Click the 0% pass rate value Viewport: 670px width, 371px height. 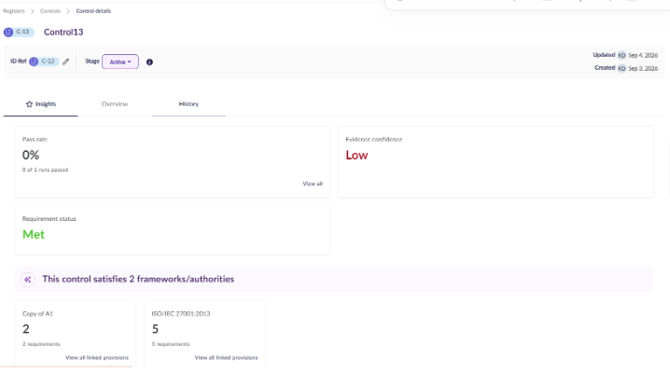pos(31,155)
